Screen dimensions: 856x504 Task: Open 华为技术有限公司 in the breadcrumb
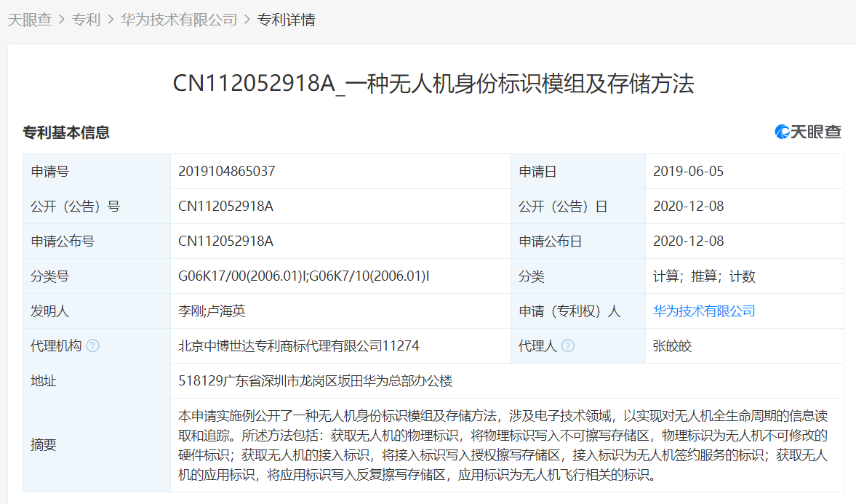coord(179,20)
